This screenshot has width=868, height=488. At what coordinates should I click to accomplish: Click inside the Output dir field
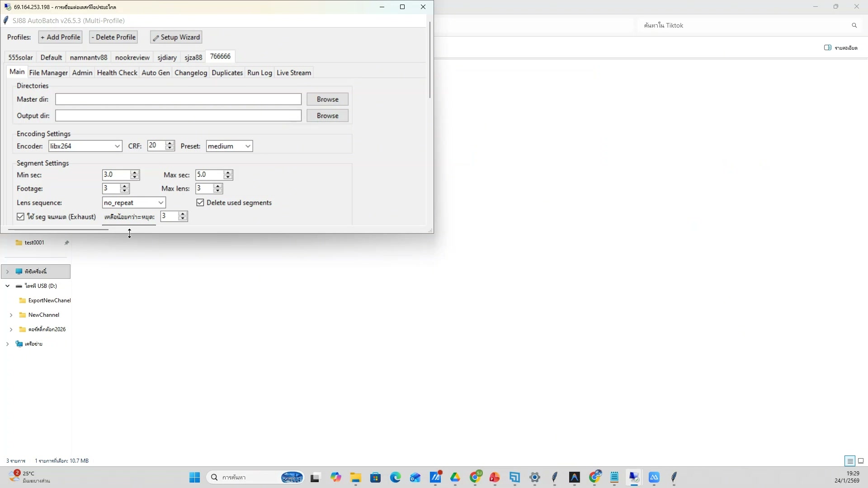(x=178, y=116)
